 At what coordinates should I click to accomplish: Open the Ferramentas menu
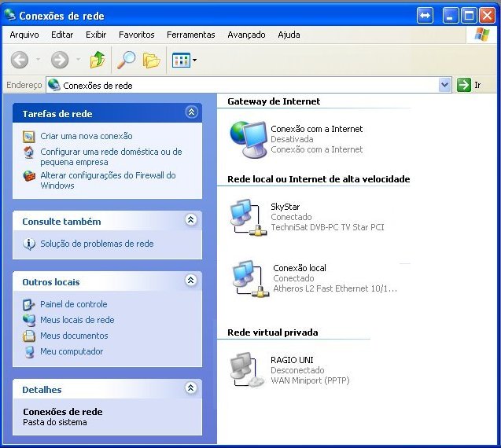tap(191, 35)
